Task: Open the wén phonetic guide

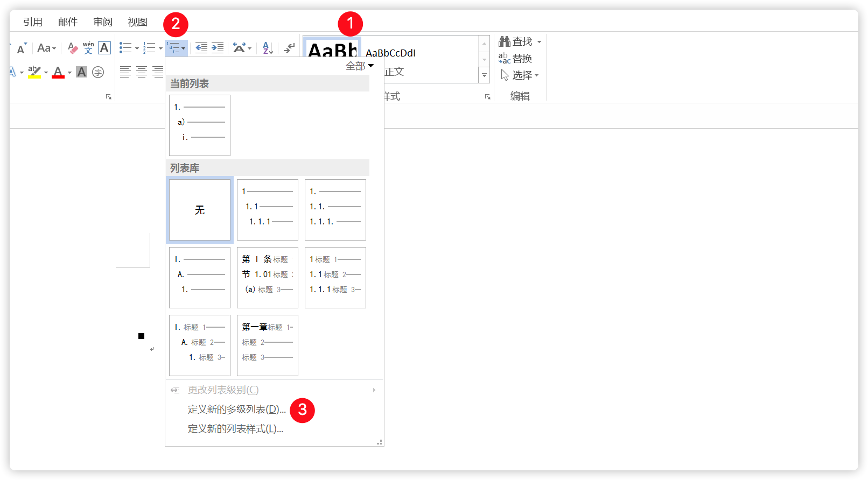Action: [88, 48]
